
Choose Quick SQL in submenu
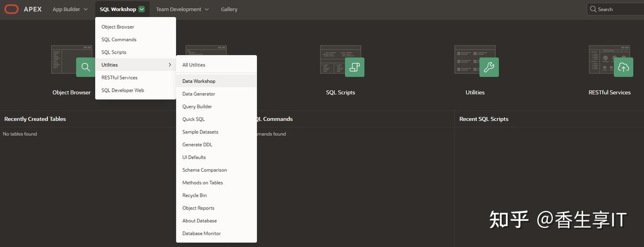pyautogui.click(x=216, y=119)
